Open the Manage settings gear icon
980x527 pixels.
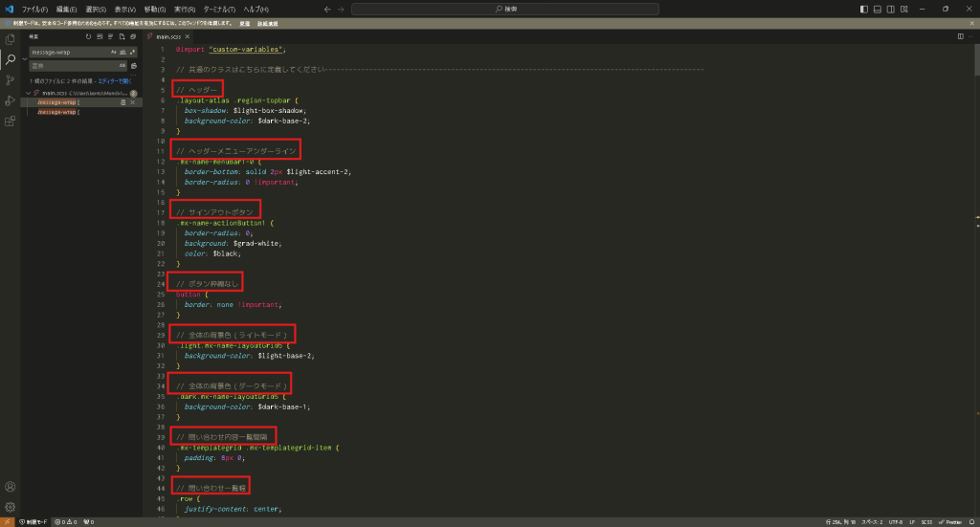click(x=11, y=506)
